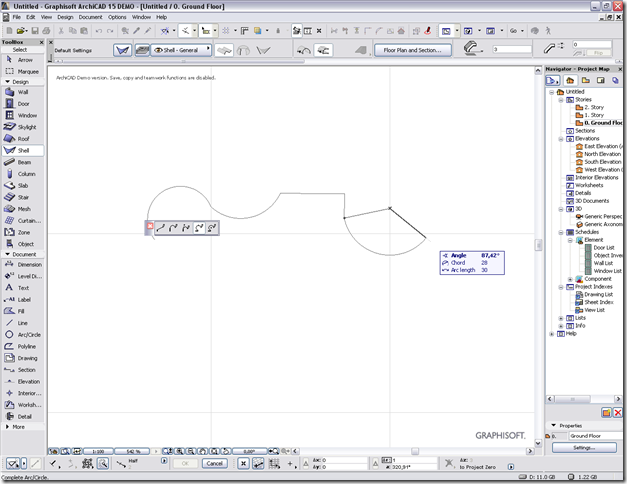Viewport: 627px width, 484px height.
Task: Pick the Window tool
Action: click(22, 115)
